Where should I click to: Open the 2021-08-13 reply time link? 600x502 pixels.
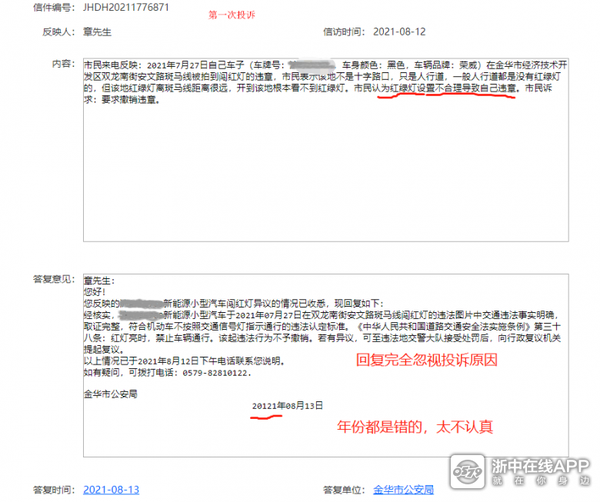click(111, 490)
